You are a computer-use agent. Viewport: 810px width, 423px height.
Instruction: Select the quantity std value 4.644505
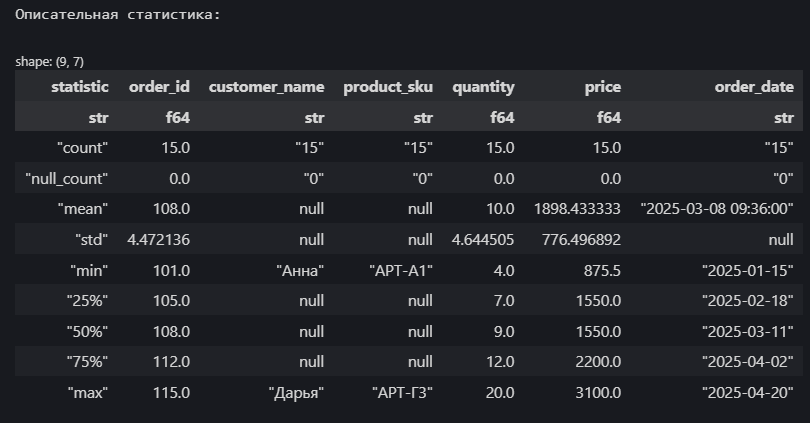(483, 240)
